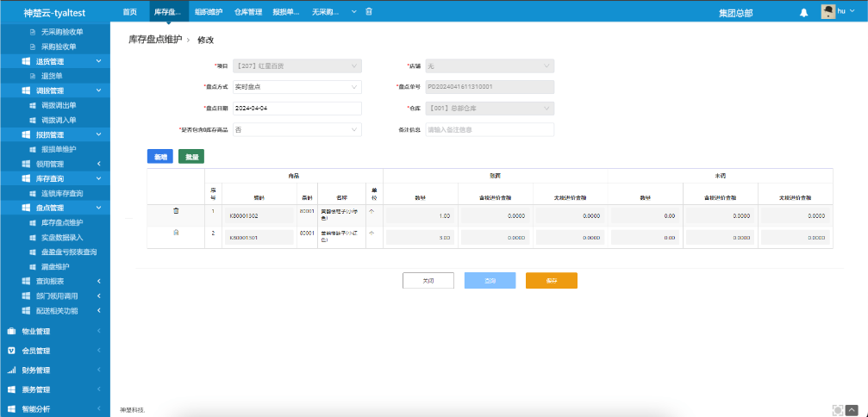
Task: Delete row 2 item K80001301
Action: coord(176,233)
